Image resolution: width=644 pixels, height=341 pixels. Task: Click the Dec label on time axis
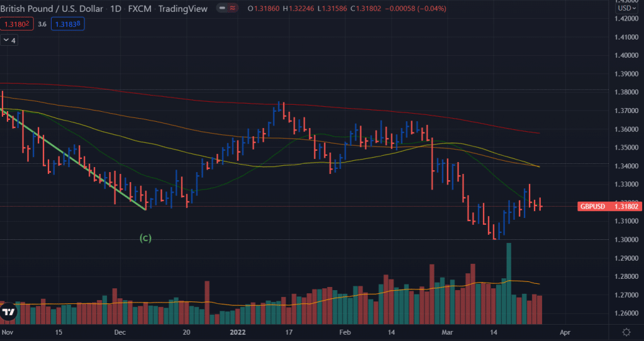coord(120,332)
